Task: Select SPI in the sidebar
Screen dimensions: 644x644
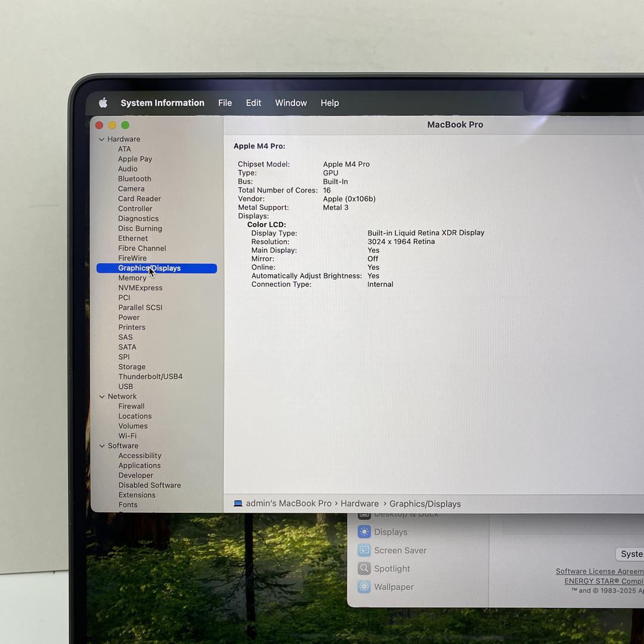Action: [124, 357]
